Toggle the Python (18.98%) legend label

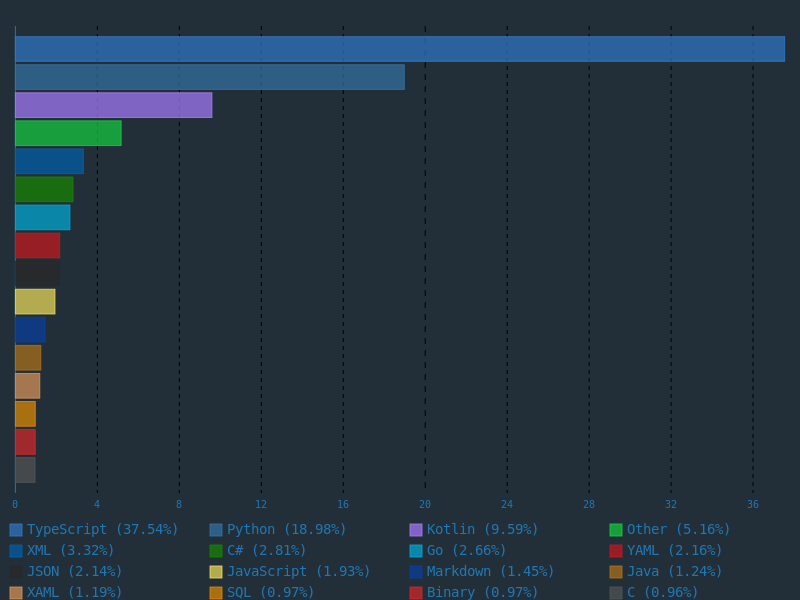point(286,530)
